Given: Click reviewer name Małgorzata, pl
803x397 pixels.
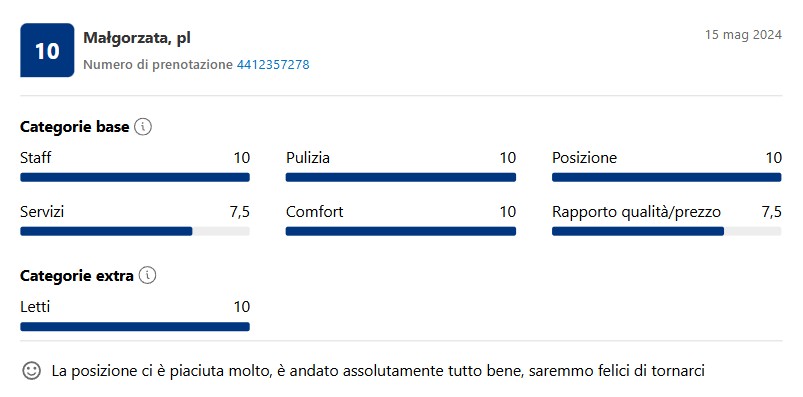Looking at the screenshot, I should [x=137, y=38].
